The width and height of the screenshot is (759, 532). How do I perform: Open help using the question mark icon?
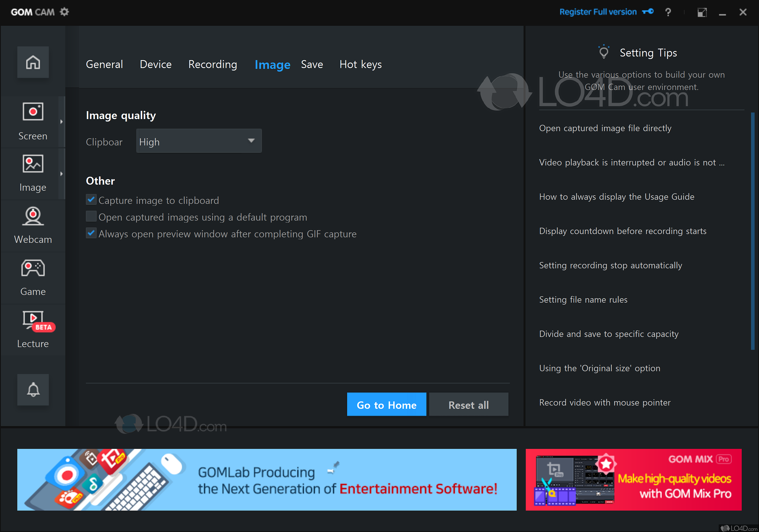668,12
